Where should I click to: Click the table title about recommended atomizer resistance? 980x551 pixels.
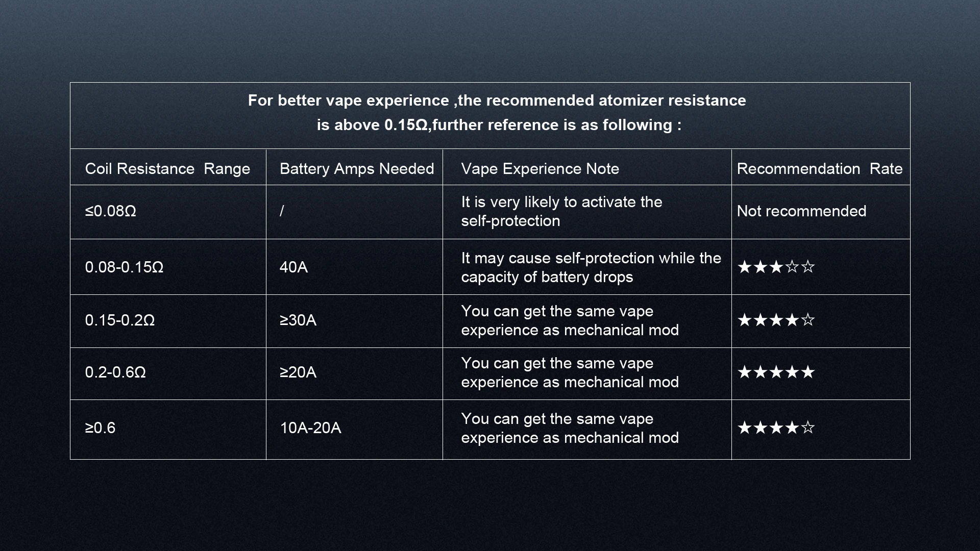click(498, 113)
